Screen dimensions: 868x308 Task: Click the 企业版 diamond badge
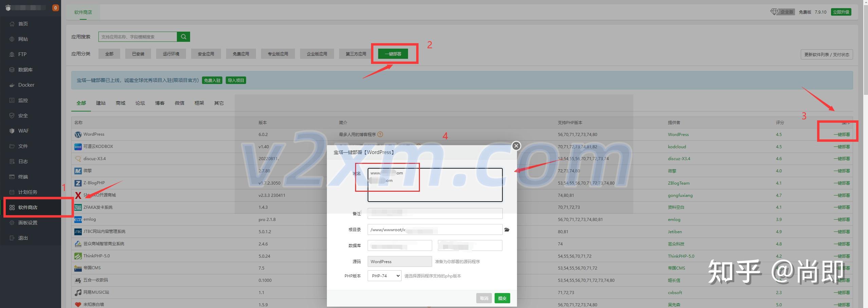click(782, 12)
